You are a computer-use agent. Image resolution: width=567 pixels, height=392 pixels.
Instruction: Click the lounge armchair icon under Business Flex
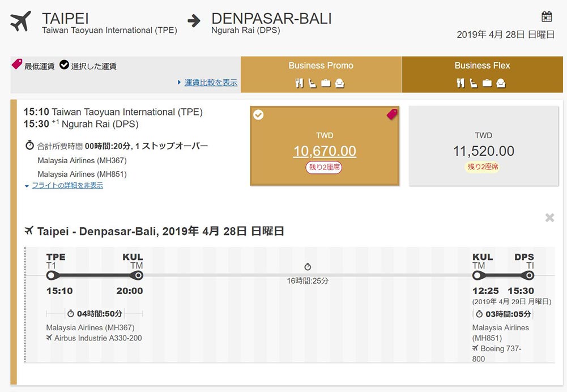(x=501, y=83)
